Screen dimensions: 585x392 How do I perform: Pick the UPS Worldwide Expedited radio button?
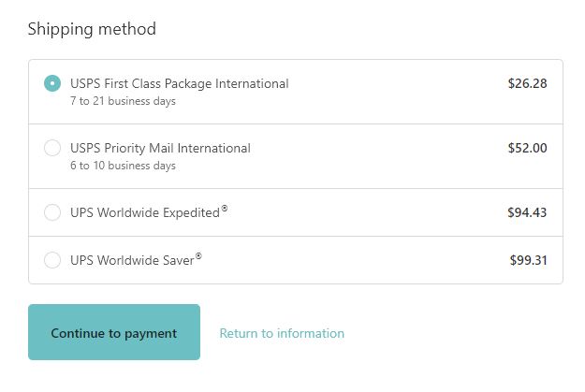coord(52,212)
